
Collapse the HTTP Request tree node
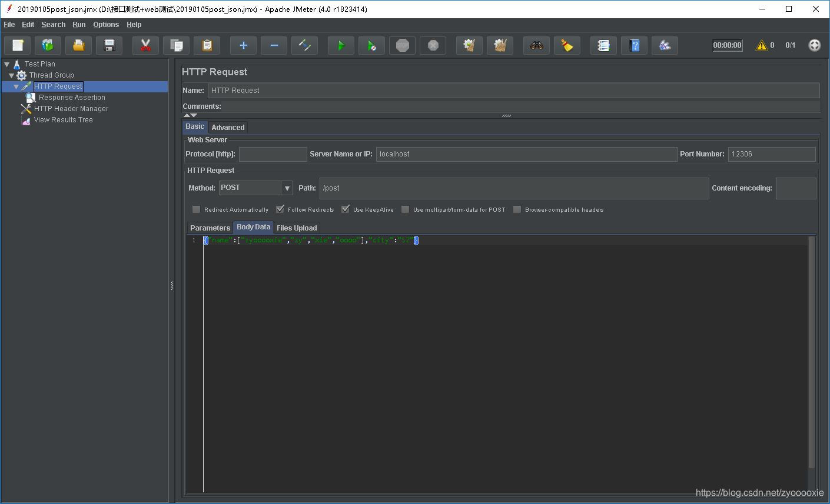click(x=16, y=86)
